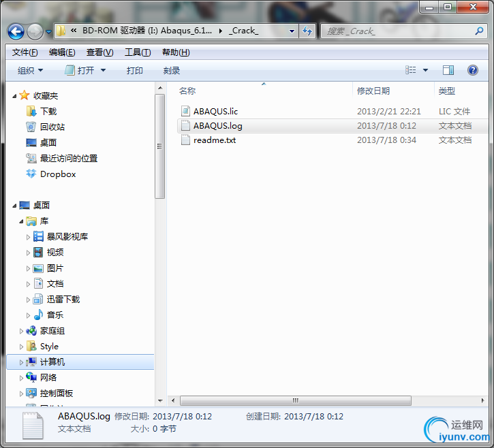The width and height of the screenshot is (494, 448).
Task: Select the 迅雷下载 library icon
Action: pos(38,299)
